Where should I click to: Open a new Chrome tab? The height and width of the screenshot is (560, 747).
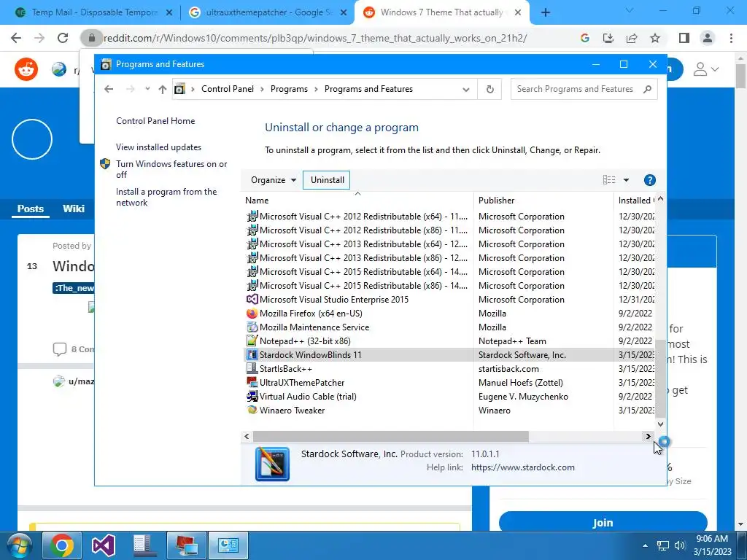pos(546,12)
